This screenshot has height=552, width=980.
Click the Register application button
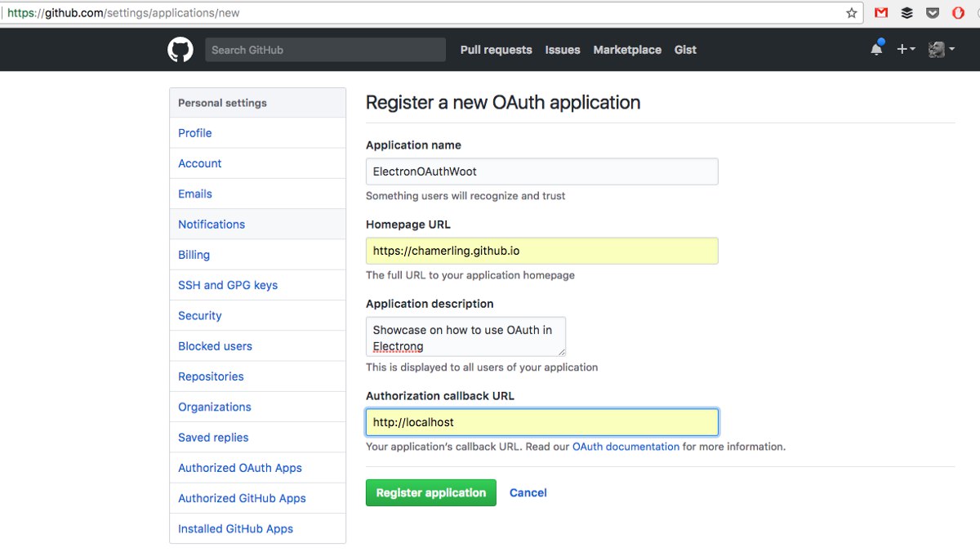(431, 492)
